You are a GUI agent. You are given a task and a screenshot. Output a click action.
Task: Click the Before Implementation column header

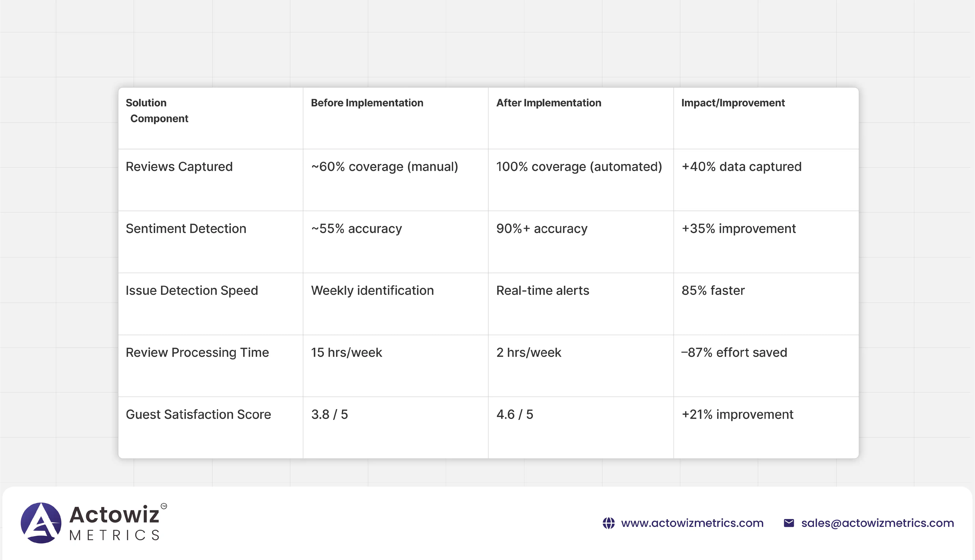367,103
